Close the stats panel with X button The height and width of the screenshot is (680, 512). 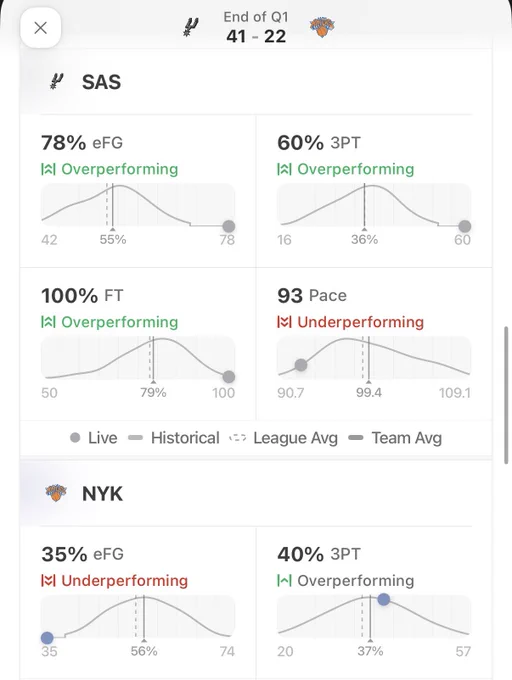(x=40, y=28)
